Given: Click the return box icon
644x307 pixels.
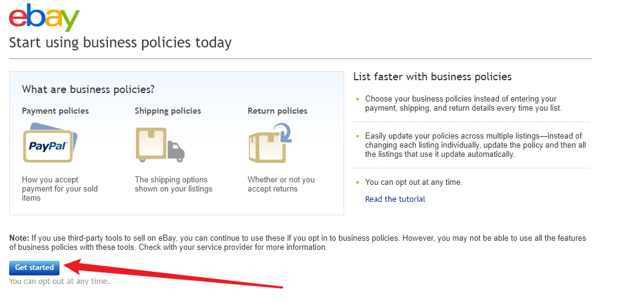Looking at the screenshot, I should [x=270, y=142].
